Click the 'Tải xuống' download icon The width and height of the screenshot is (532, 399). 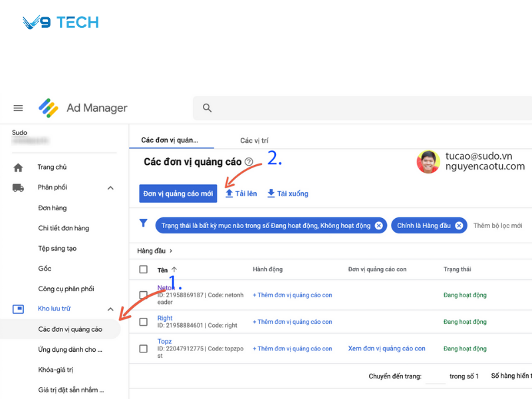point(271,194)
